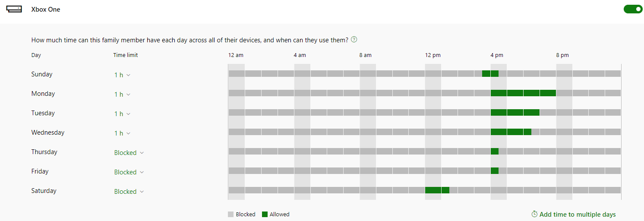Click the green Allowed legend swatch

(x=265, y=214)
